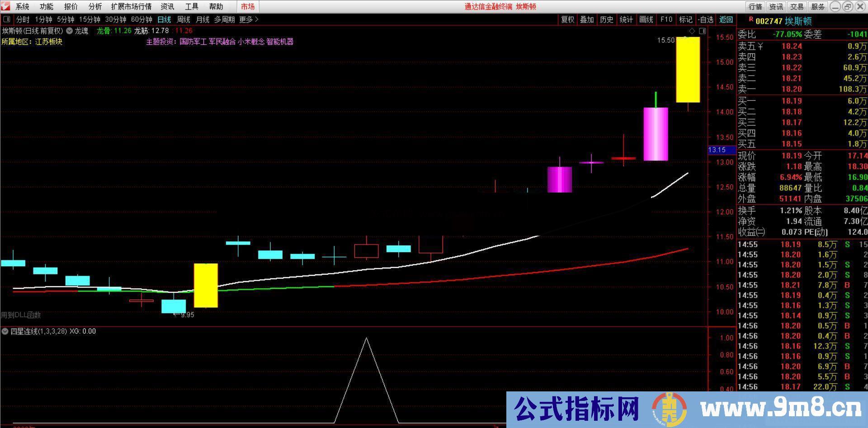This screenshot has width=868, height=428.
Task: Click the 标记 mark button
Action: click(686, 19)
